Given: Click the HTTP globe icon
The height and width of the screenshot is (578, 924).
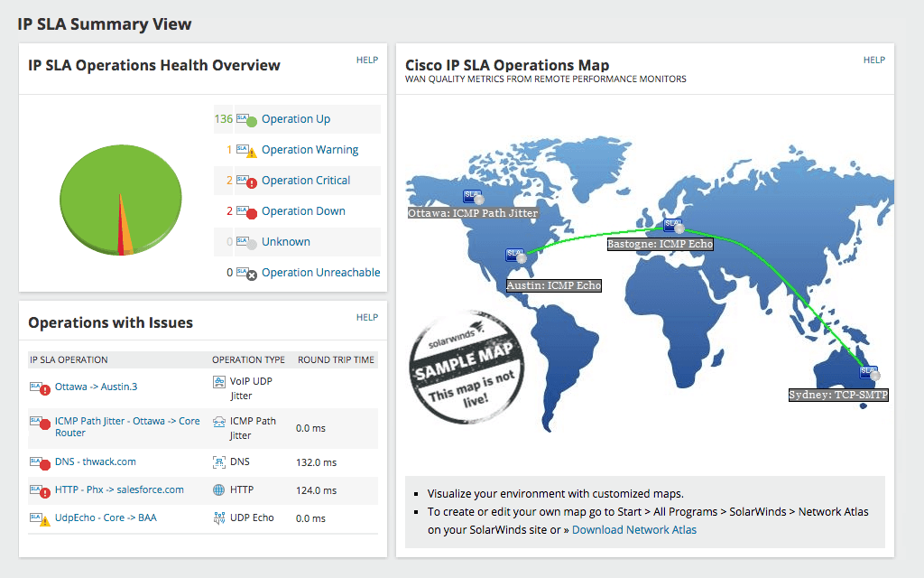Looking at the screenshot, I should point(217,489).
